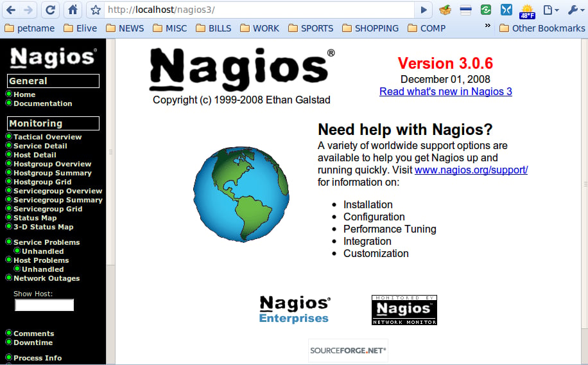Click the address bar URL field
The height and width of the screenshot is (365, 588).
coord(259,10)
